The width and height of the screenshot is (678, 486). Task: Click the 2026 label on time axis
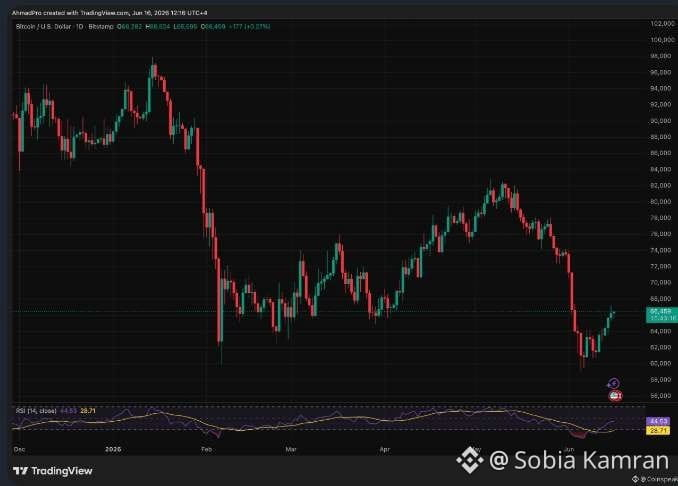click(113, 449)
